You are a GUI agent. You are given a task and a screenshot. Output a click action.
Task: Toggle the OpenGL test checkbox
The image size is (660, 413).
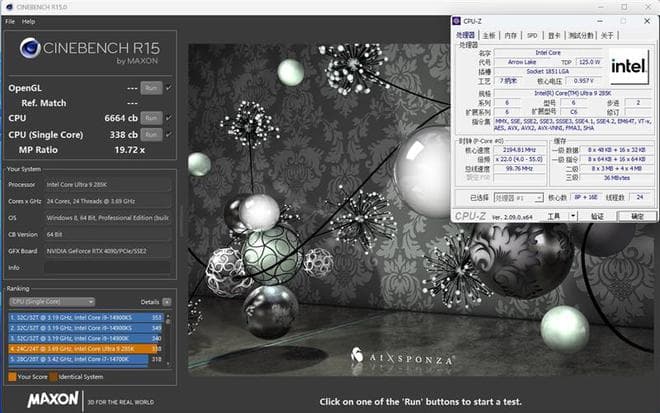pos(169,88)
